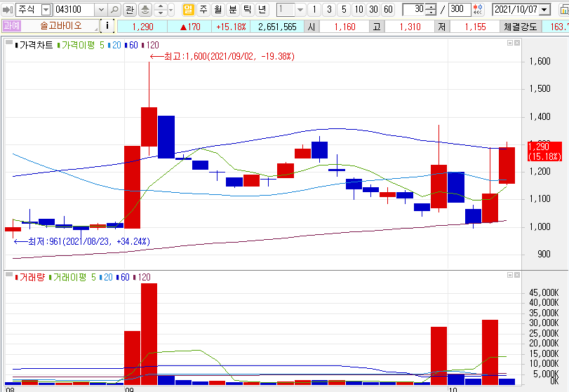Click the 최고:1,600 high price annotation
569x392 pixels.
tap(222, 56)
